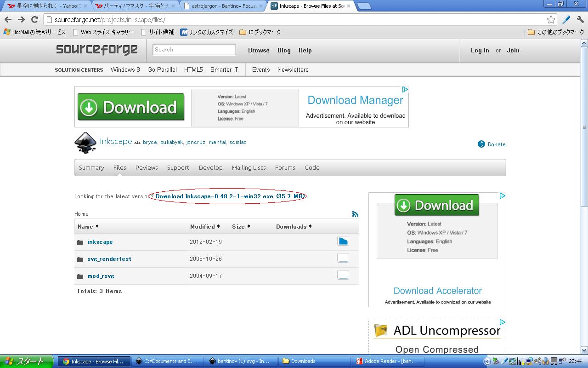Viewport: 588px width, 368px height.
Task: Click AdChoices icon on ADL Uncompressor ad
Action: [x=503, y=322]
